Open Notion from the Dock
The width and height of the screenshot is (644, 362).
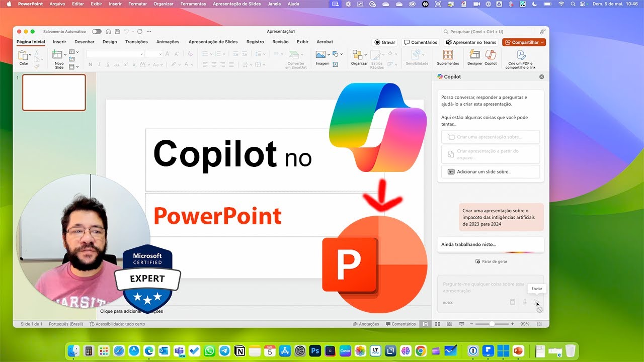coord(239,350)
